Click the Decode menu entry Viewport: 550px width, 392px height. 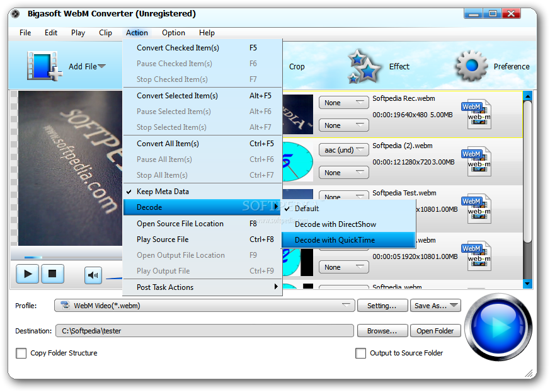point(202,207)
